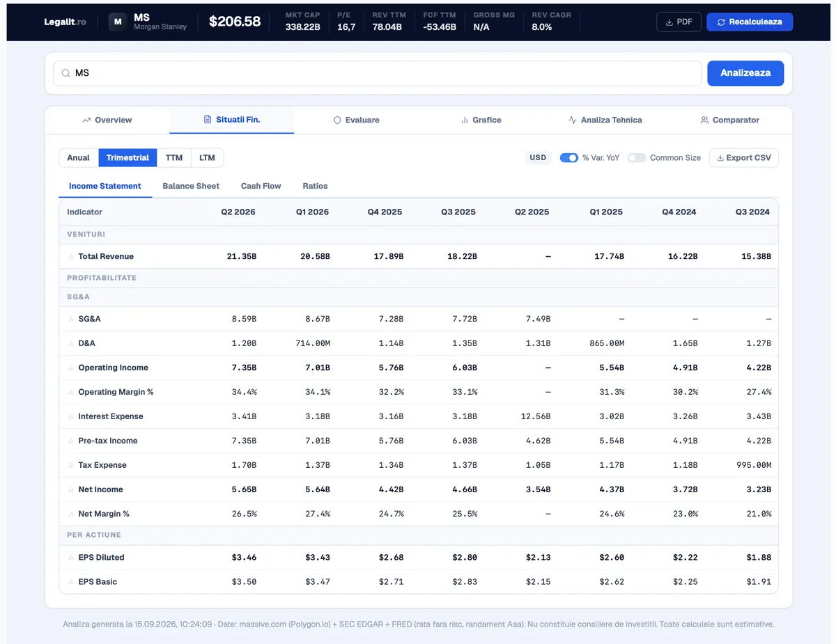The width and height of the screenshot is (836, 644).
Task: Click the search magnifier icon in ticker field
Action: pos(65,73)
